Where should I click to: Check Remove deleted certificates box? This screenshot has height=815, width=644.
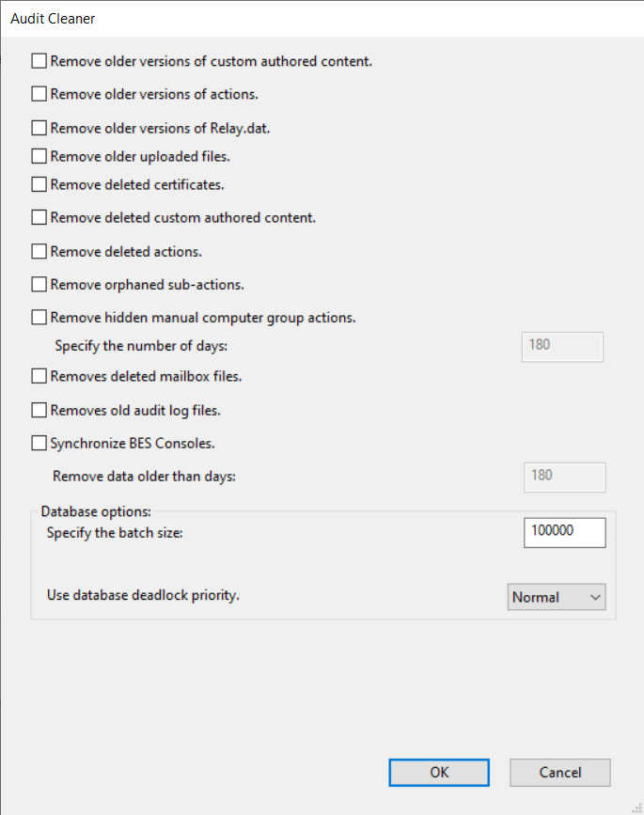point(39,184)
